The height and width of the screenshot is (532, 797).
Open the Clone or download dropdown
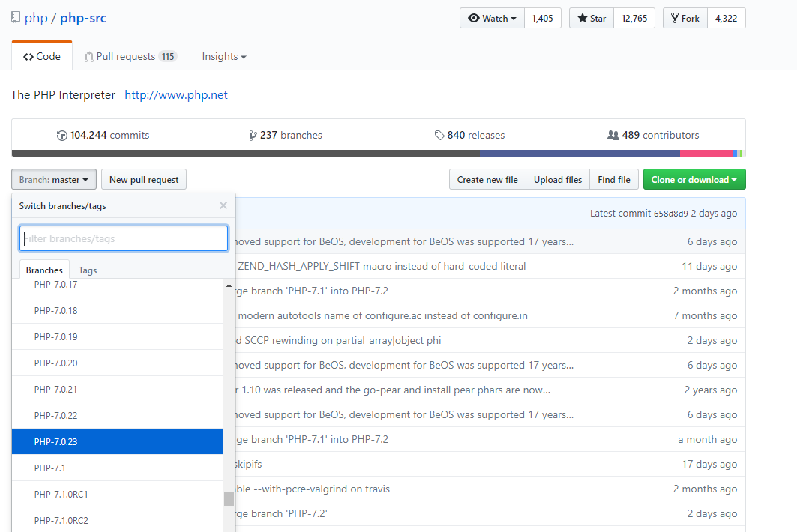tap(694, 180)
